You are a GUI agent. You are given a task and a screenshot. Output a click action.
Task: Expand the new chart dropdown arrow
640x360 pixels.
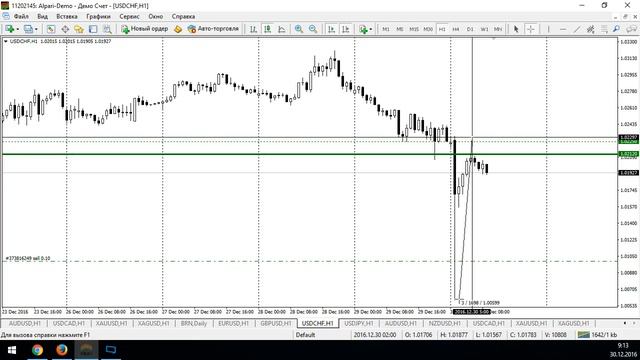tap(17, 29)
